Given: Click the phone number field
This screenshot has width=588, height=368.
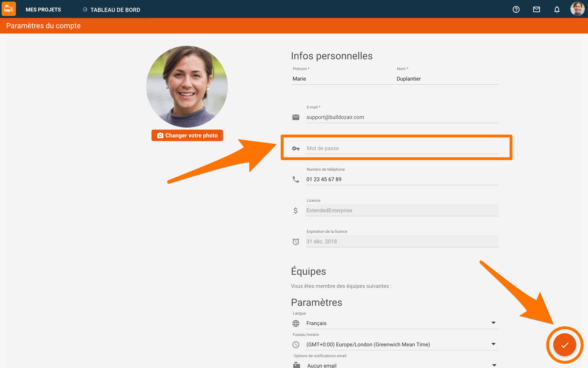Looking at the screenshot, I should pos(402,179).
